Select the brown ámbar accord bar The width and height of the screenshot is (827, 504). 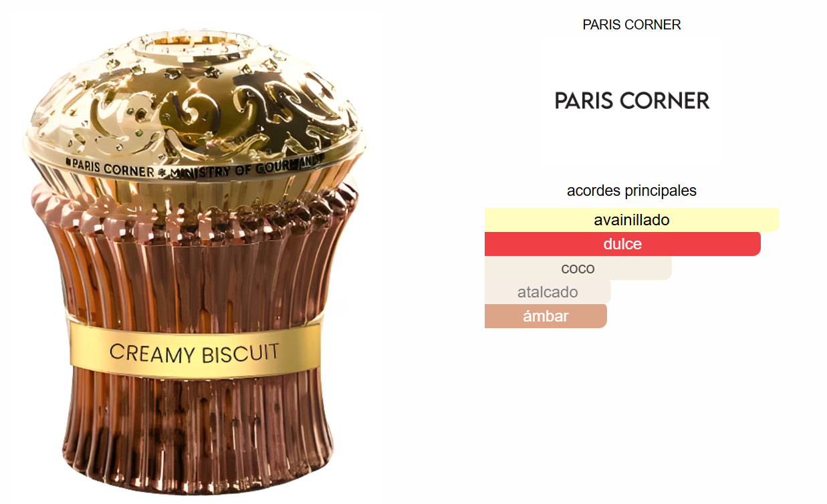pos(546,316)
